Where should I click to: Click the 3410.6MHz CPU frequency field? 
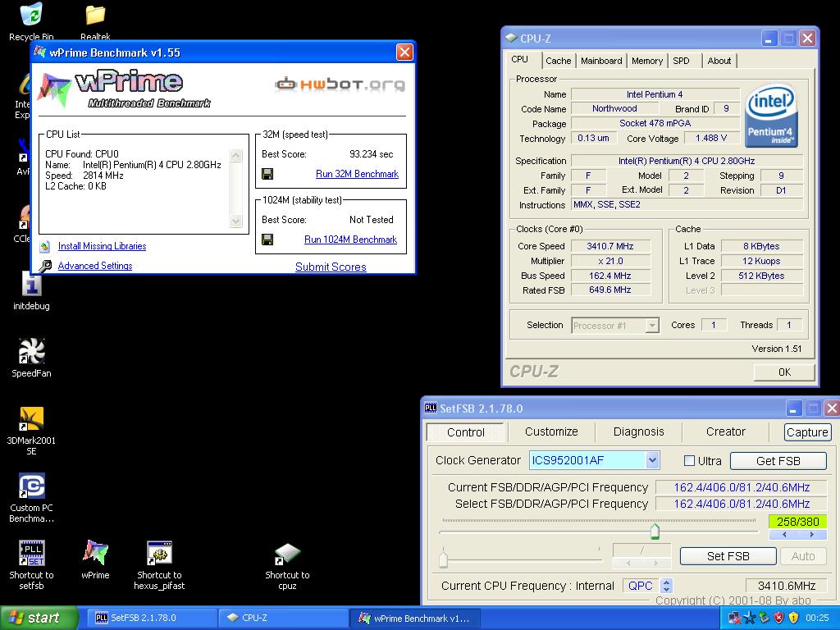(787, 586)
